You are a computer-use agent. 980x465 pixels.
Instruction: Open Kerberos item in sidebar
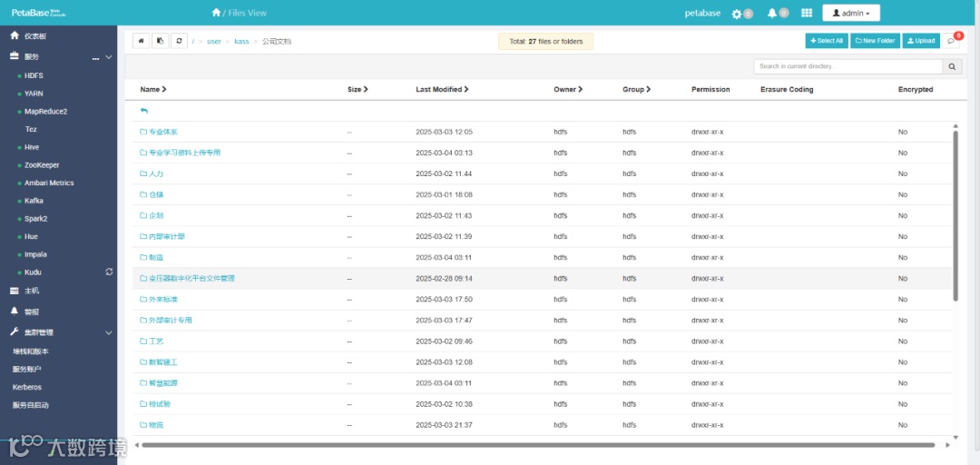[27, 388]
